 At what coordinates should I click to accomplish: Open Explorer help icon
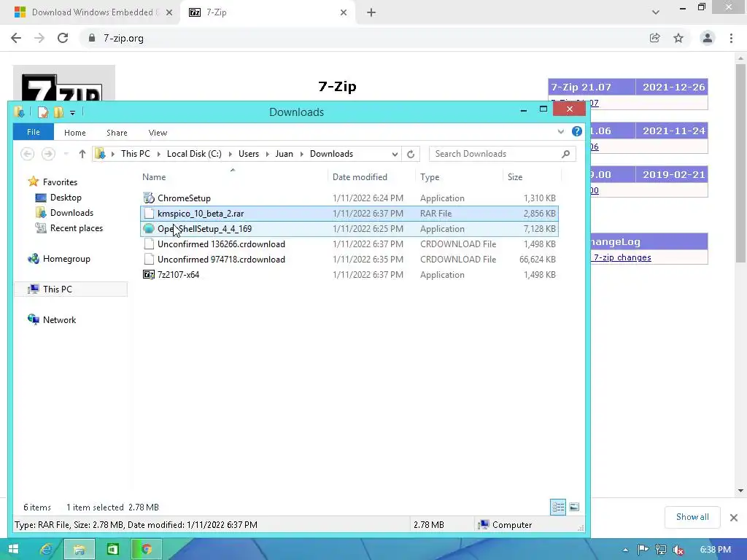click(577, 131)
